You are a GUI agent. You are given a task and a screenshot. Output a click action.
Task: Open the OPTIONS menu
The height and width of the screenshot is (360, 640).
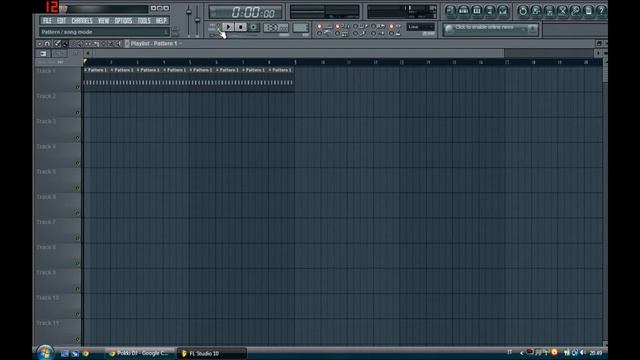pos(123,20)
